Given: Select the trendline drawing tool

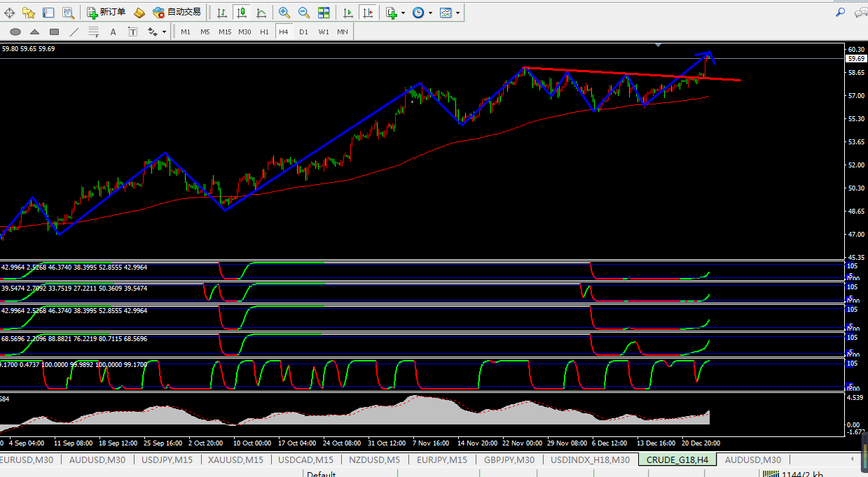Looking at the screenshot, I should click(74, 32).
